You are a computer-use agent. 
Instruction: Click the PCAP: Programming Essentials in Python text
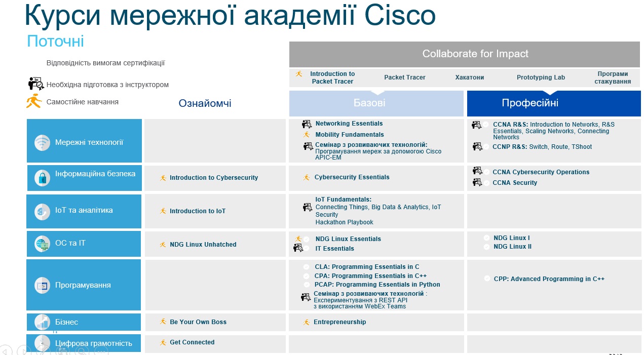pyautogui.click(x=377, y=285)
